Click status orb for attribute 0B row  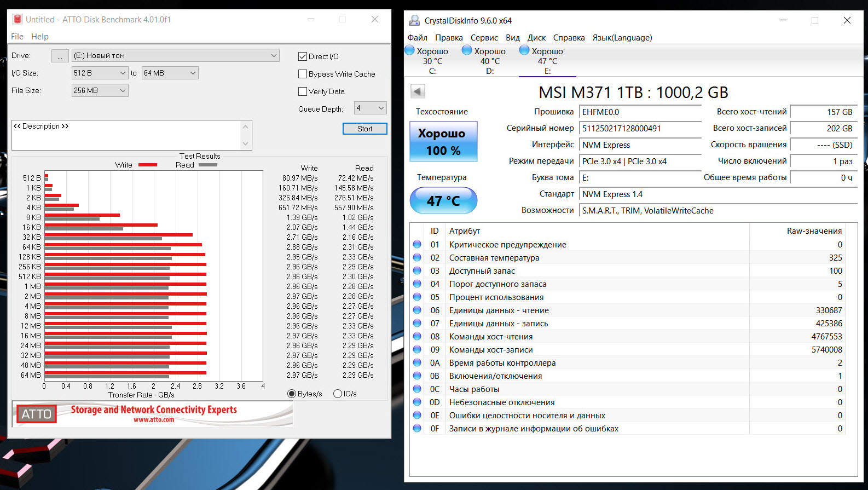click(417, 376)
